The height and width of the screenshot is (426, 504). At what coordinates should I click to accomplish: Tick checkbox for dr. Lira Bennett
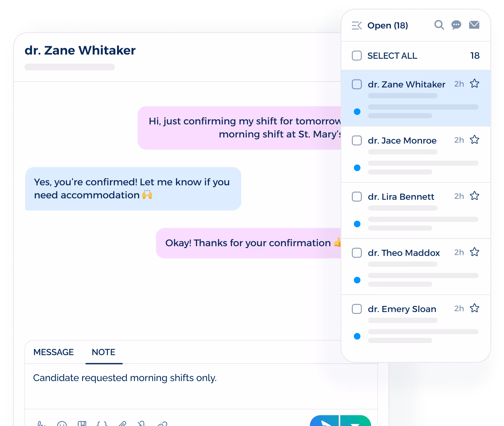[357, 197]
